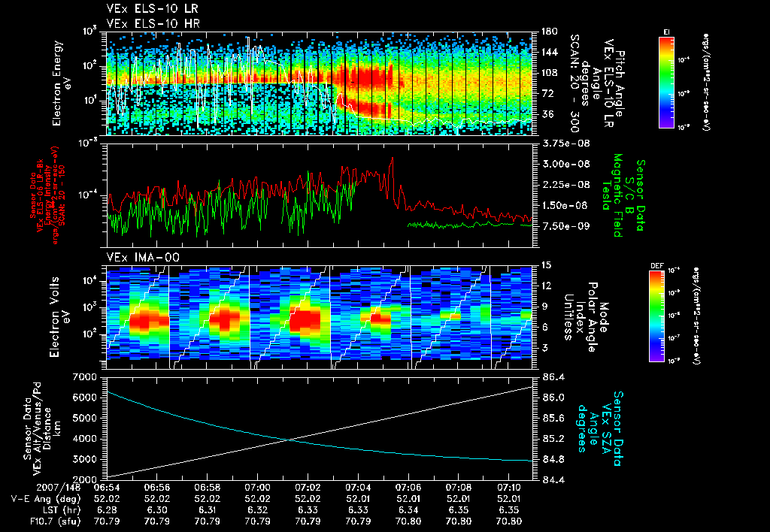Click the 7.50e-09 magnetic field tick
770x532 pixels.
565,225
